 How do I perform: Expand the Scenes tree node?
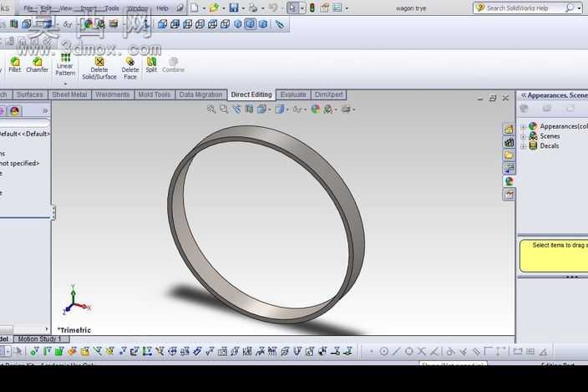[523, 136]
